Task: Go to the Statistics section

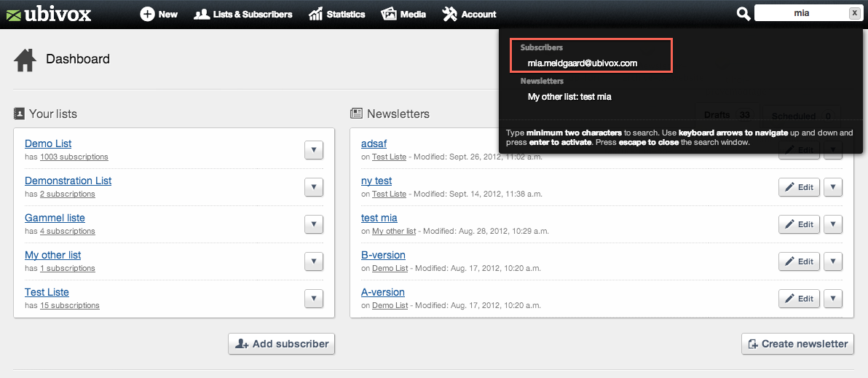Action: (337, 15)
